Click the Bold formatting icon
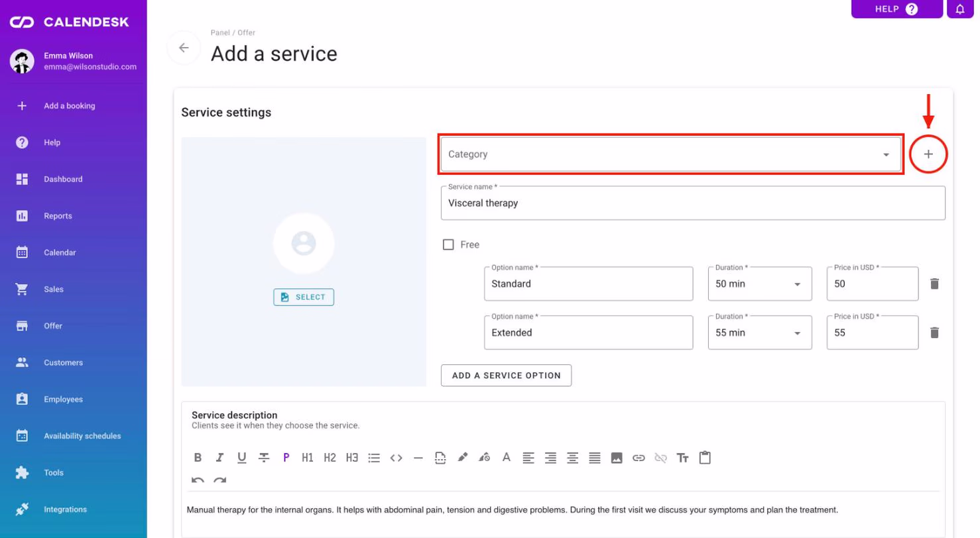Viewport: 980px width, 538px height. click(x=198, y=457)
